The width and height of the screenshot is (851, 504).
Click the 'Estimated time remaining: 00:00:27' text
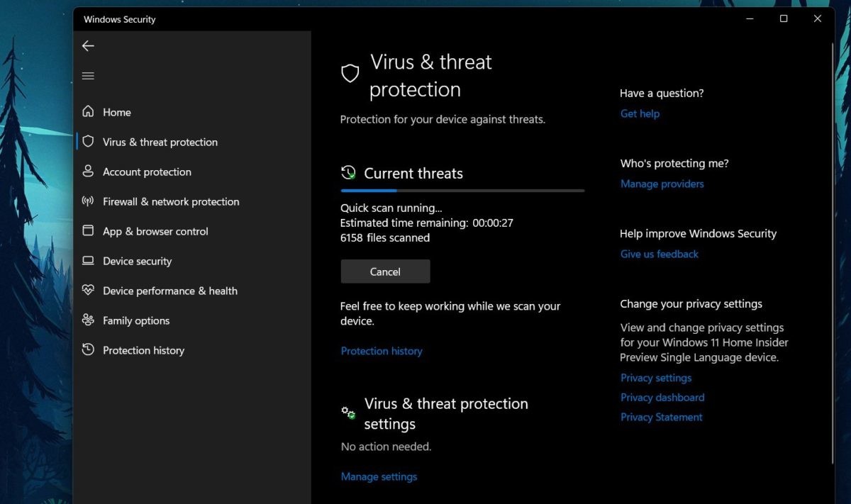tap(427, 223)
